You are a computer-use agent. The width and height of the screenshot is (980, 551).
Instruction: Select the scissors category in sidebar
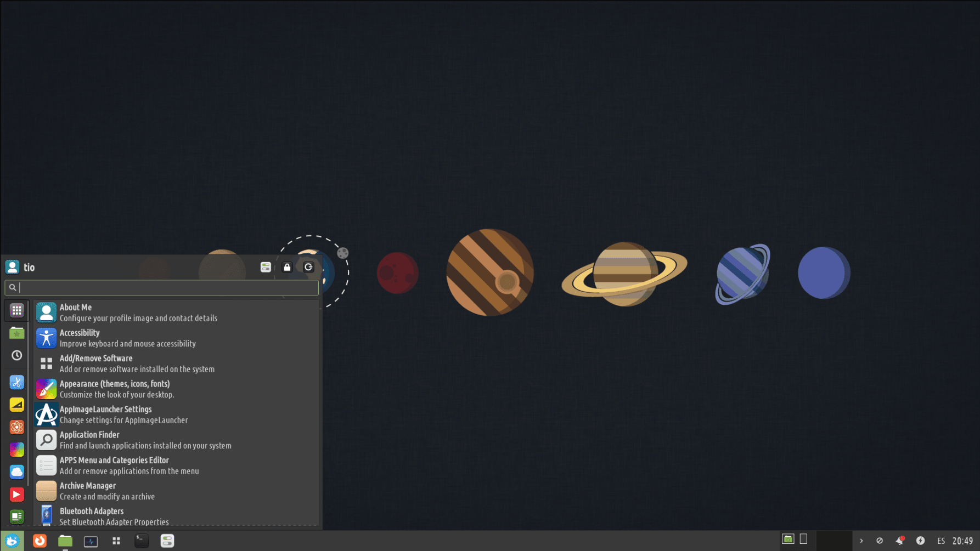click(x=16, y=382)
